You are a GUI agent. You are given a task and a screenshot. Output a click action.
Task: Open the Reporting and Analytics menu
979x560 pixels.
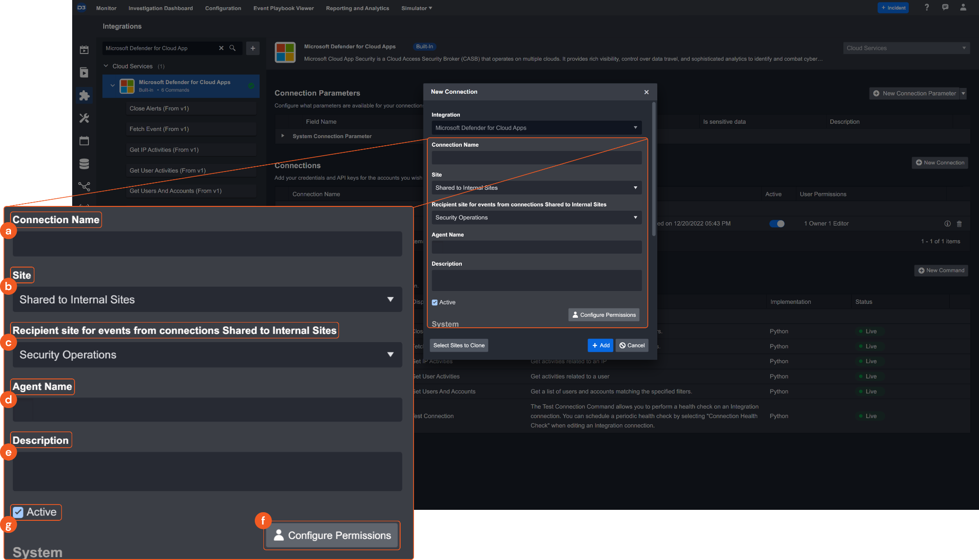[357, 8]
